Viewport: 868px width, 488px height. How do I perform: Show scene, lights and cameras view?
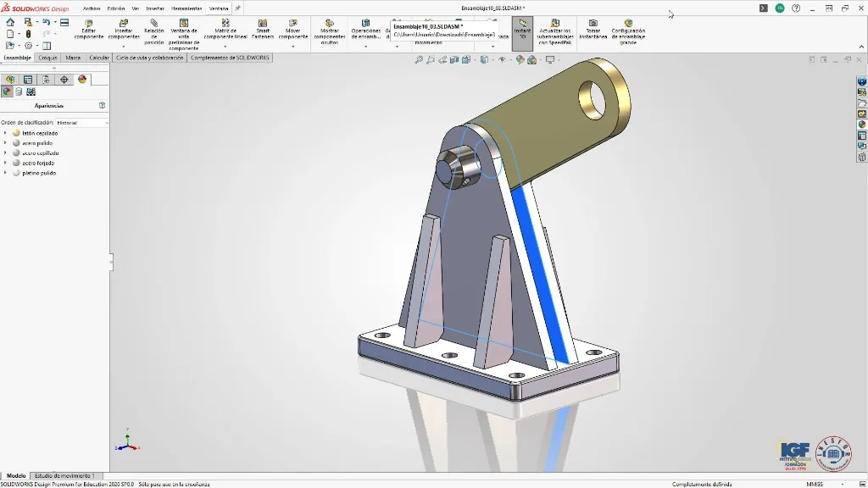[31, 91]
